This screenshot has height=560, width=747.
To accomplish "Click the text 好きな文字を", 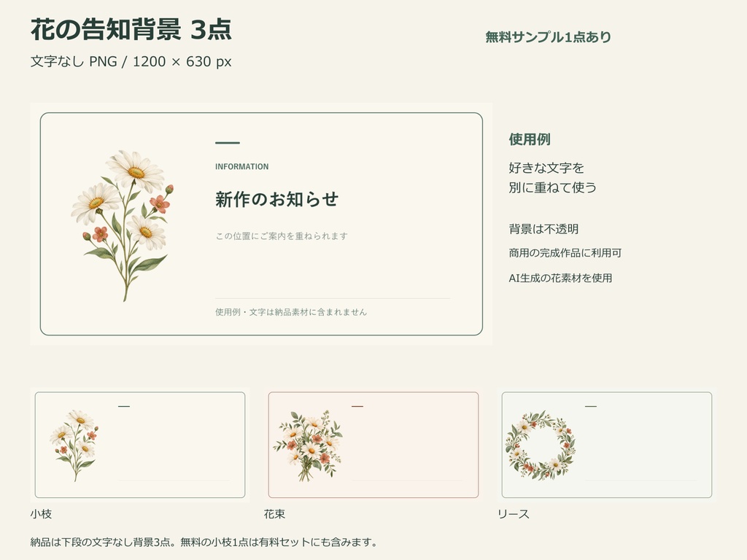I will click(546, 168).
